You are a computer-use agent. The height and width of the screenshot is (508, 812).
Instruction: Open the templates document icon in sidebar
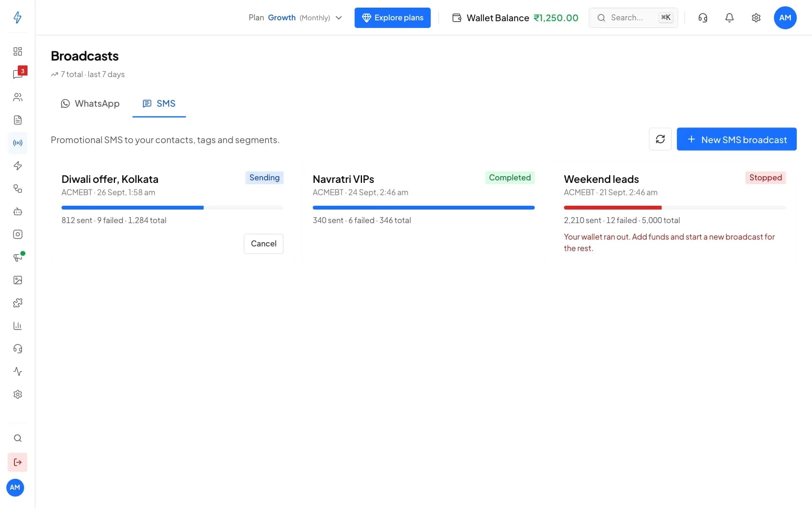pyautogui.click(x=17, y=120)
